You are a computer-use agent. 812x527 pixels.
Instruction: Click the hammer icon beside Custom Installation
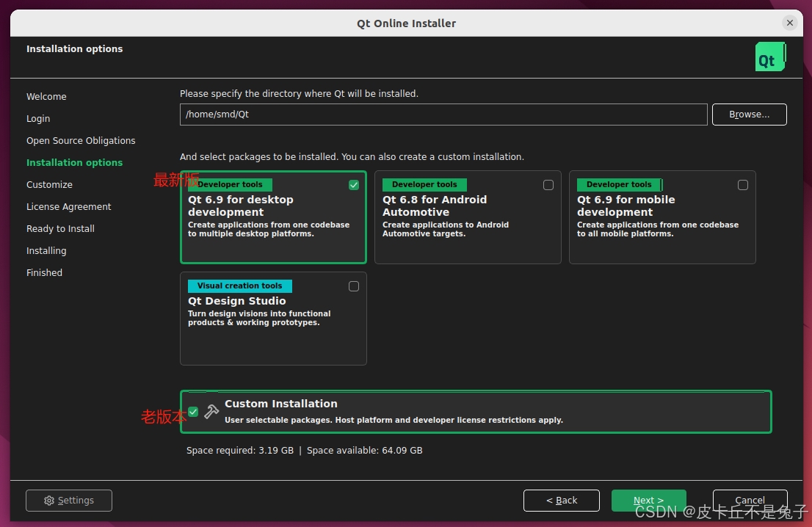click(x=211, y=412)
